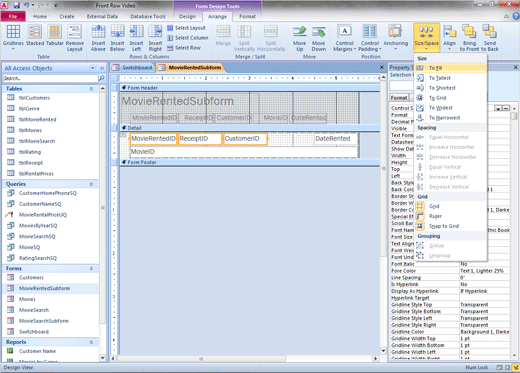Viewport: 520px width, 373px height.
Task: Click the Form Footer section bar
Action: click(250, 162)
